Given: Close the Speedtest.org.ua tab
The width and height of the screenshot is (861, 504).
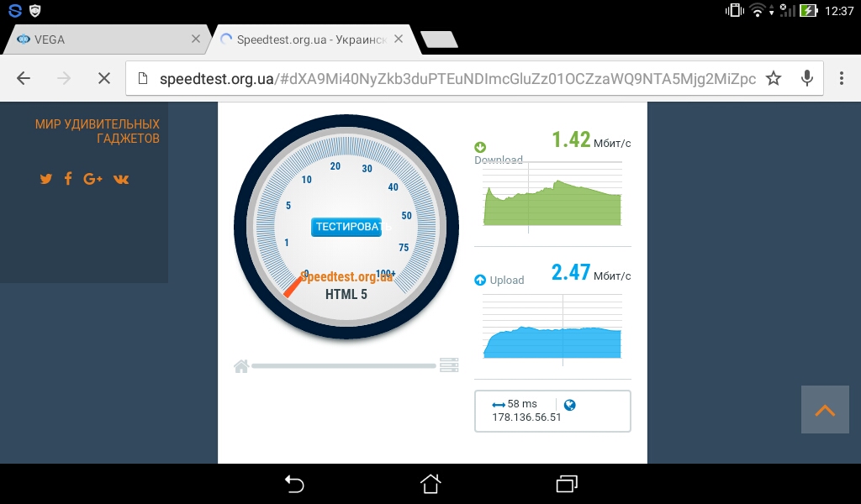Looking at the screenshot, I should tap(399, 39).
